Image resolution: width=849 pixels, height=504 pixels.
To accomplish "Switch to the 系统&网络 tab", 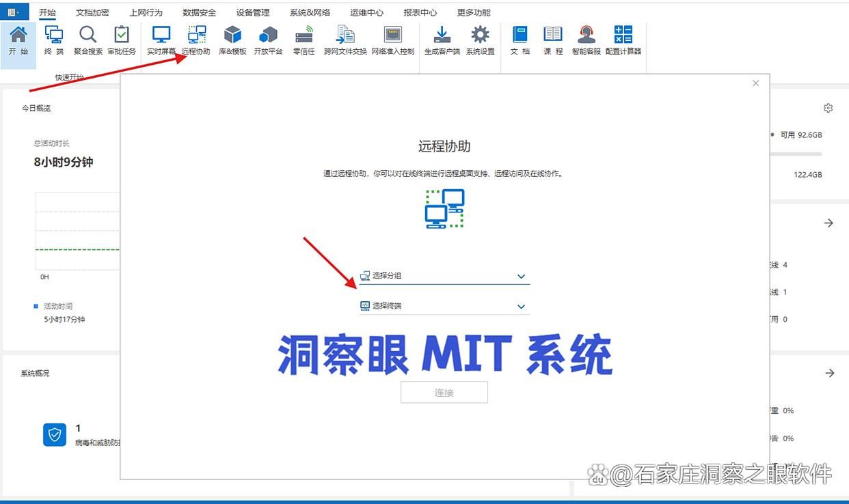I will coord(310,12).
